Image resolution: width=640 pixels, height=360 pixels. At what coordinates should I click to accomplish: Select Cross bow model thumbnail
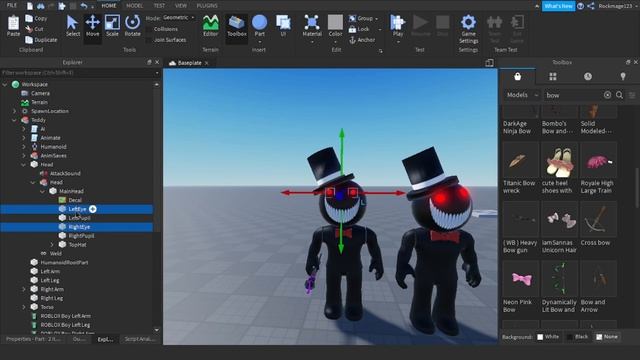598,219
